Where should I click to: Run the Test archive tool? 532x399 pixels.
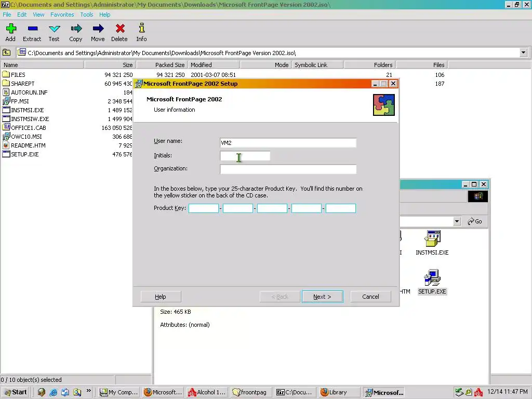coord(54,33)
